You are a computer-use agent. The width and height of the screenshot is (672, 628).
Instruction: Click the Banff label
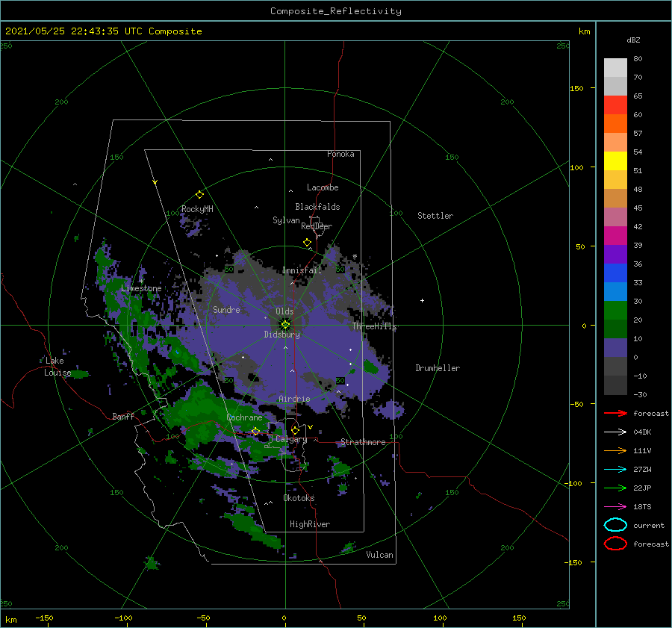pos(123,416)
